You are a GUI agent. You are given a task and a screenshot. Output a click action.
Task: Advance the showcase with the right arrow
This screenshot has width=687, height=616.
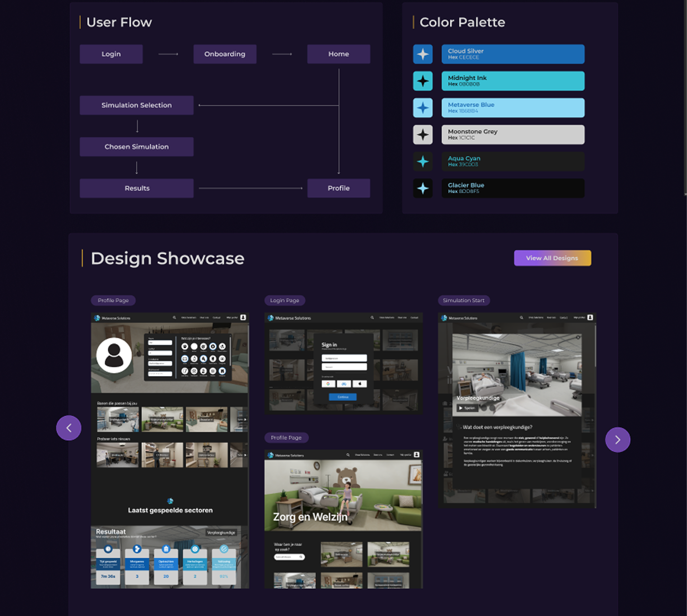point(618,439)
